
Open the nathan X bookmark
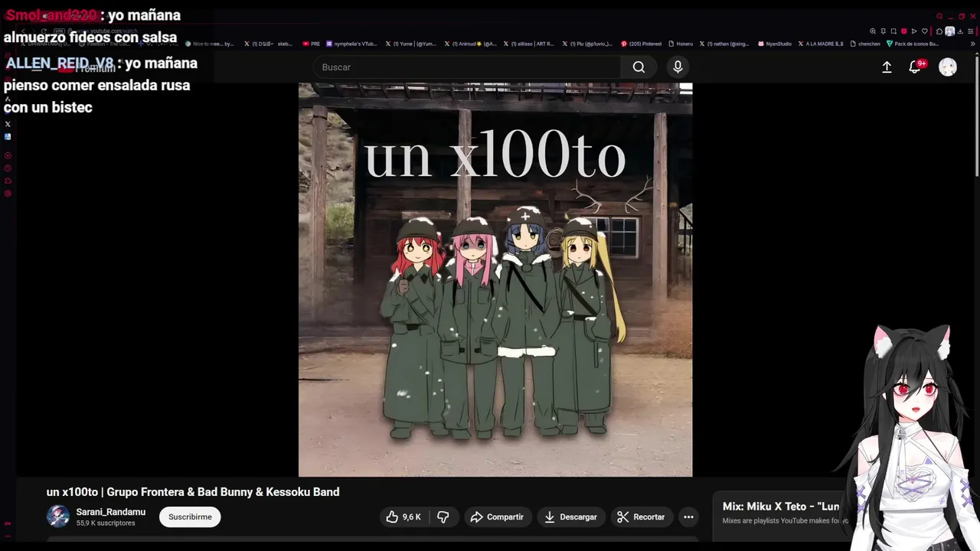[x=724, y=44]
